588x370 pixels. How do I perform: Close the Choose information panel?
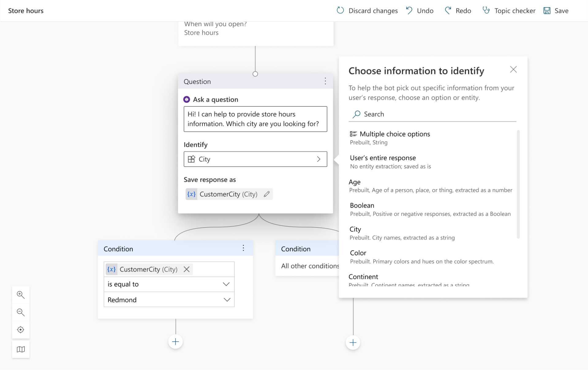click(513, 70)
